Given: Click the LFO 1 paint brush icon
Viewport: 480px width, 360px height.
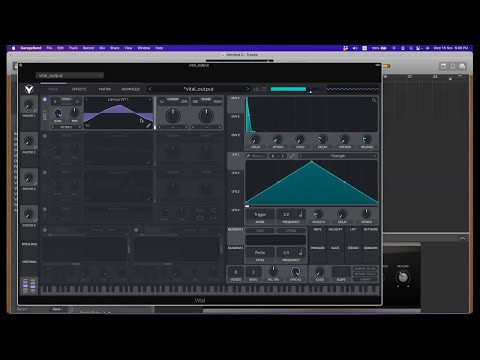Looking at the screenshot, I should [x=248, y=156].
